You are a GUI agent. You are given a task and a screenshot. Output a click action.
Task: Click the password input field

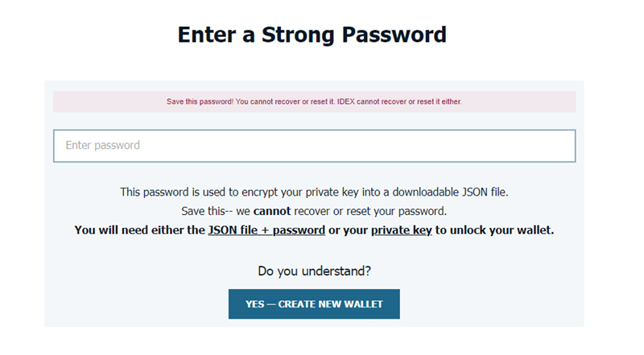[x=314, y=146]
